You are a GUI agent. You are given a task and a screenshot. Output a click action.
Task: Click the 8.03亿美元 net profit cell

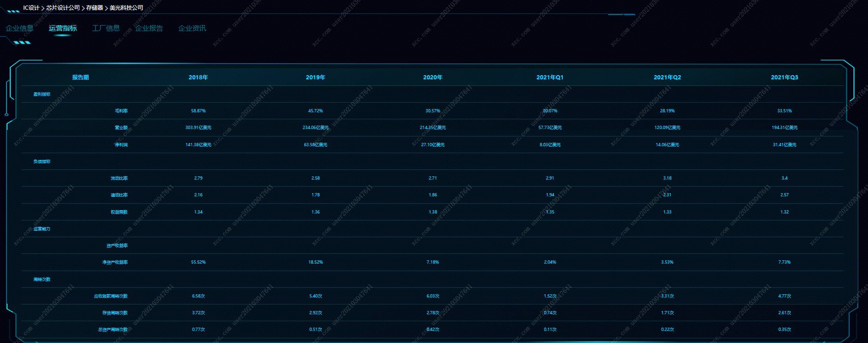tap(550, 145)
